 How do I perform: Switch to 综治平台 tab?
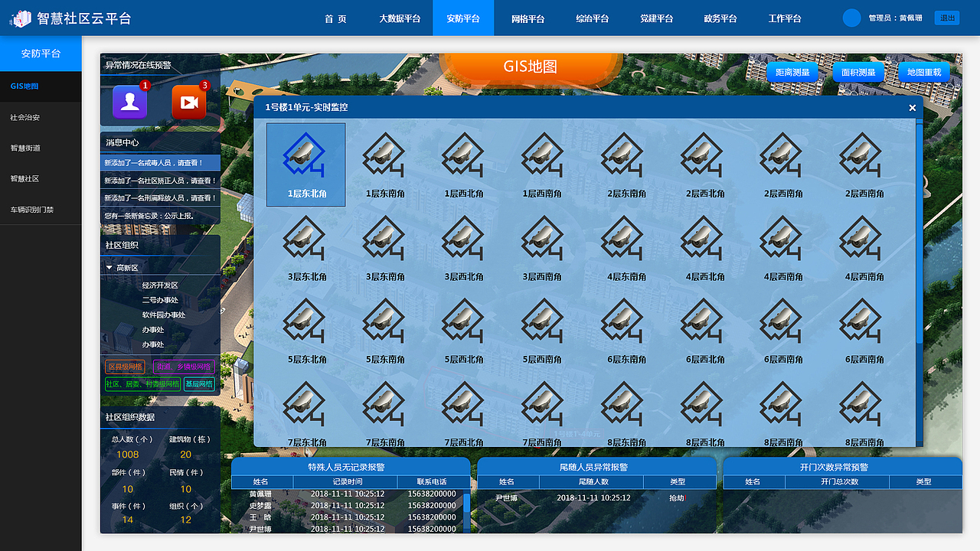click(x=592, y=18)
